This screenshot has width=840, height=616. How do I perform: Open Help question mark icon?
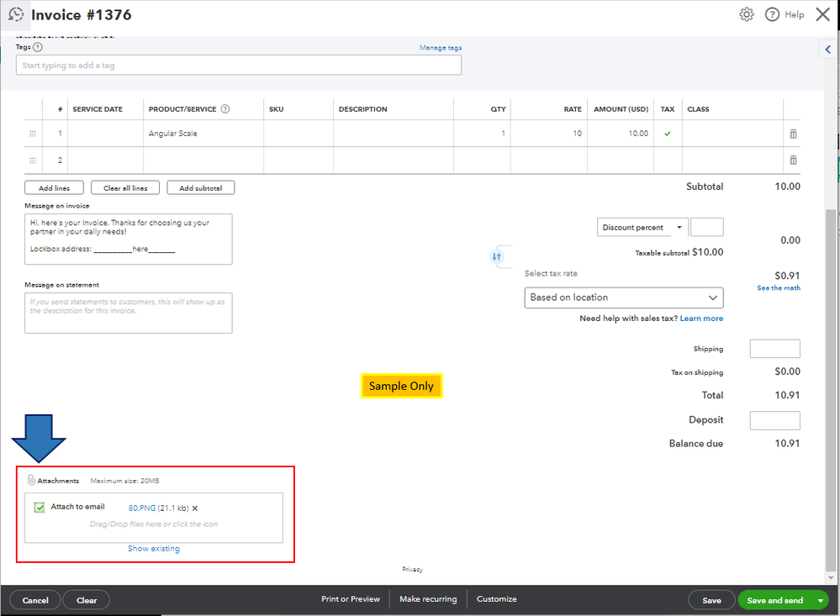(x=772, y=14)
